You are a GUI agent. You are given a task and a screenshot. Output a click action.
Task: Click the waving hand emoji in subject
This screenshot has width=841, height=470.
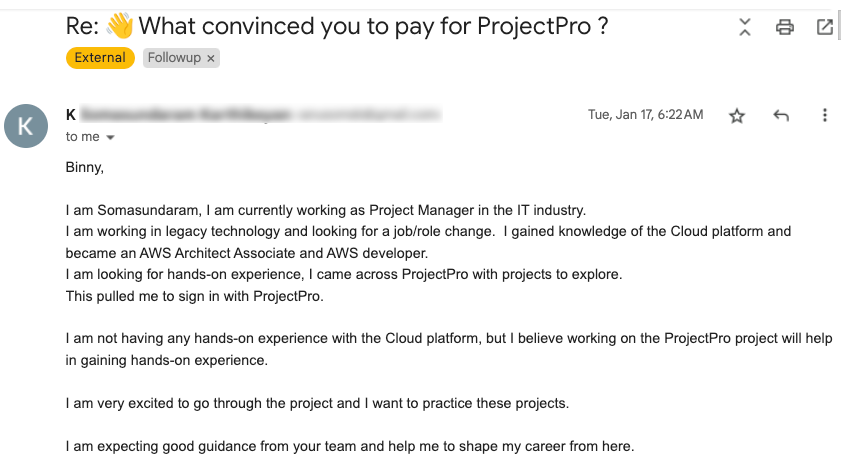pos(119,27)
